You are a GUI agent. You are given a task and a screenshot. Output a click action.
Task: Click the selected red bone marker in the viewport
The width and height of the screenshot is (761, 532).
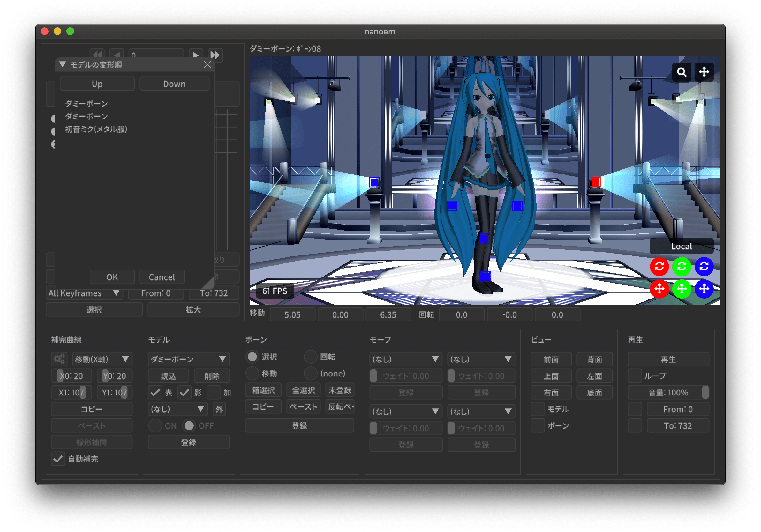coord(595,182)
